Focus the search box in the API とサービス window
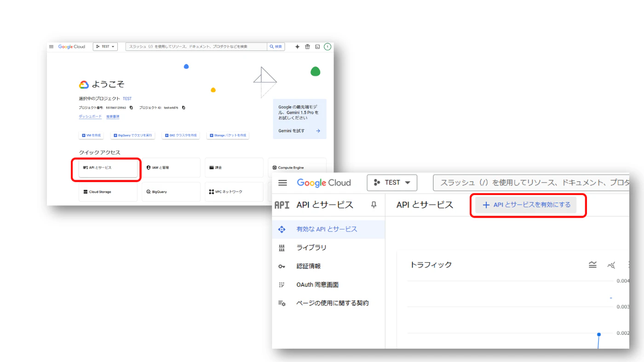 (x=531, y=183)
